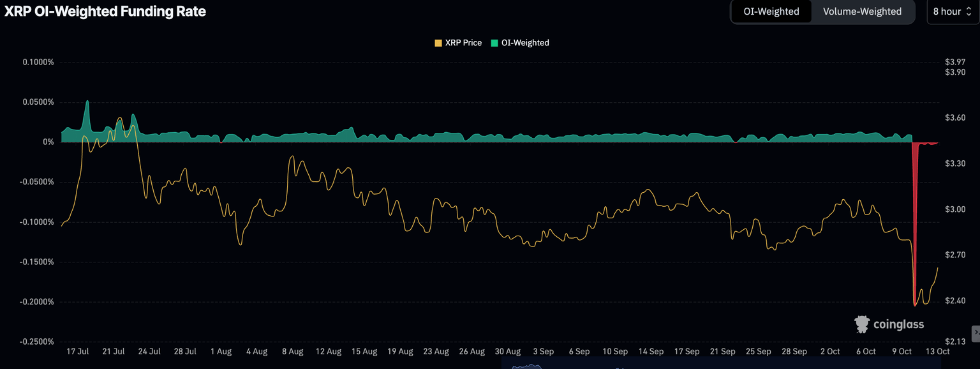This screenshot has height=369, width=980.
Task: Click the yellow XRP Price legend square
Action: click(x=438, y=43)
